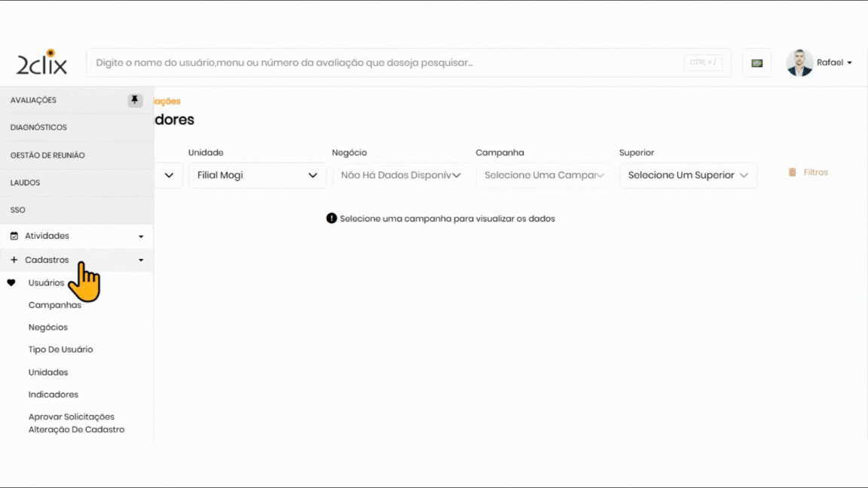Click the Filtros trash icon
868x488 pixels.
792,172
